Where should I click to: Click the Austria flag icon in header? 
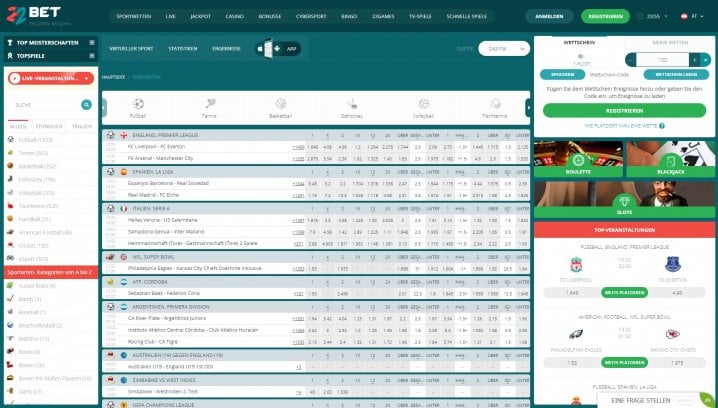[684, 16]
